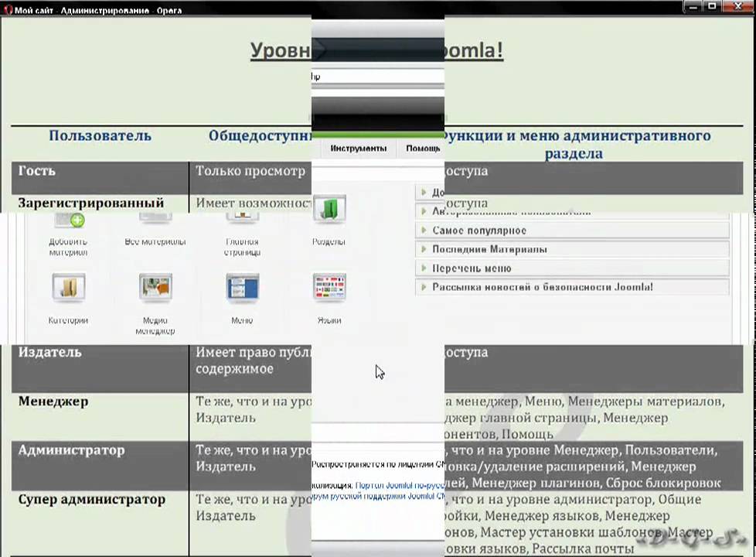Screen dimensions: 756x557
Task: Close the Opera window
Action: click(x=737, y=7)
